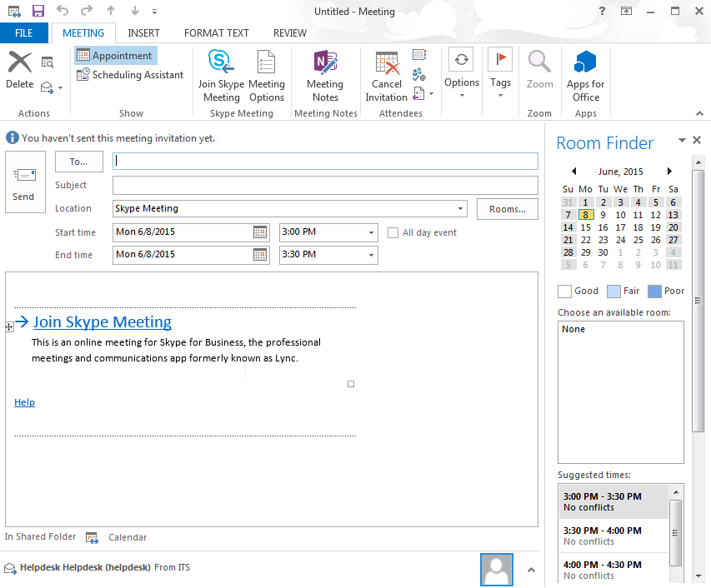Expand the People Pane with the chevron
Viewport: 711px width, 588px height.
click(531, 570)
